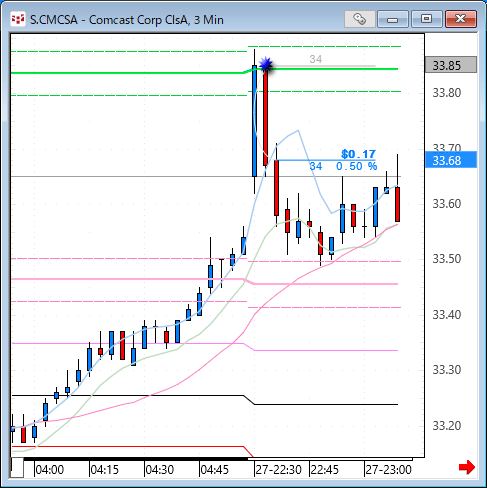Screen dimensions: 487x488
Task: Click the blue 34 quantity label
Action: pyautogui.click(x=316, y=166)
